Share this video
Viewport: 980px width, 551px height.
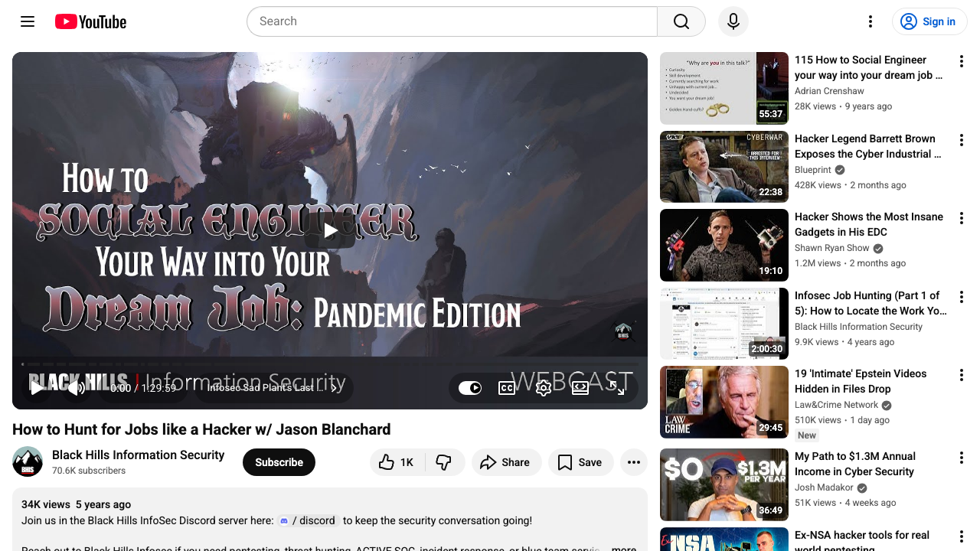click(505, 462)
